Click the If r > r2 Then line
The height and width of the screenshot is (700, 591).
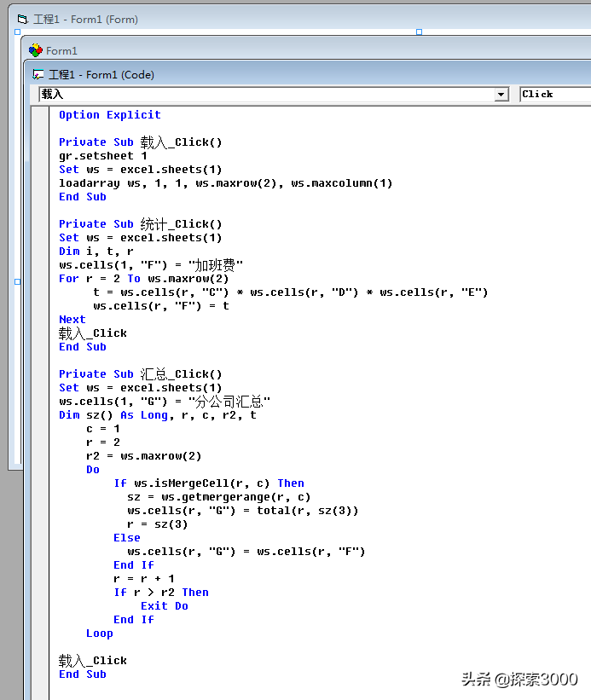click(x=161, y=593)
